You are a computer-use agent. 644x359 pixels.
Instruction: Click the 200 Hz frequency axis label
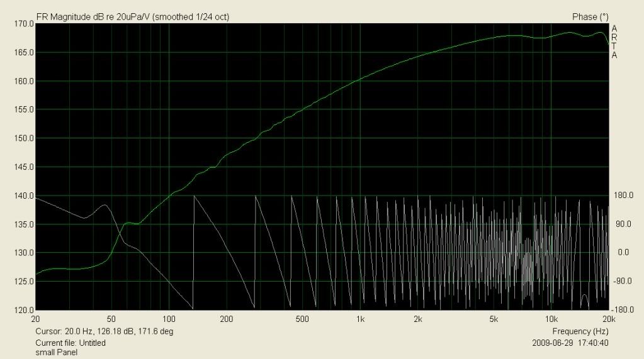[226, 319]
